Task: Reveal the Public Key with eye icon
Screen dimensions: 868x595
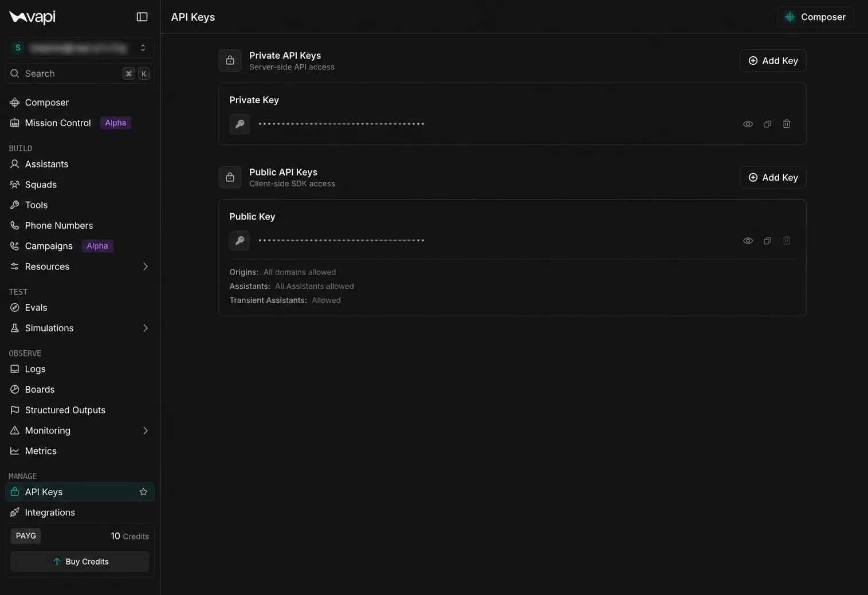Action: (748, 241)
